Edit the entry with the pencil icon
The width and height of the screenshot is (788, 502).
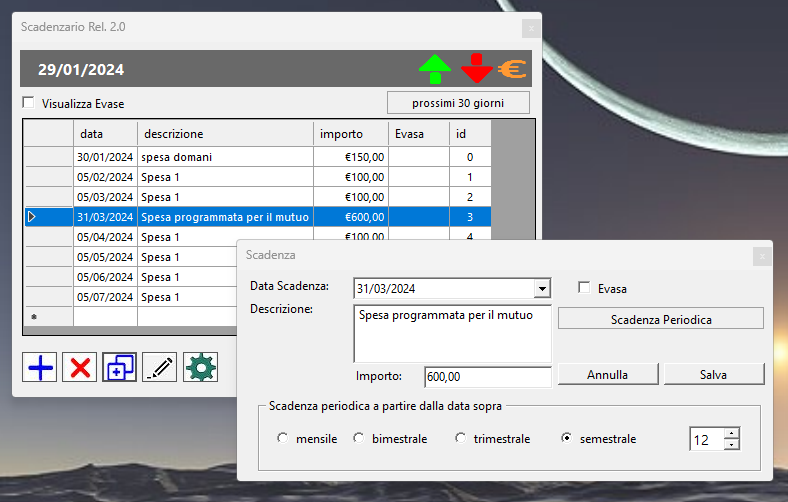pyautogui.click(x=160, y=367)
